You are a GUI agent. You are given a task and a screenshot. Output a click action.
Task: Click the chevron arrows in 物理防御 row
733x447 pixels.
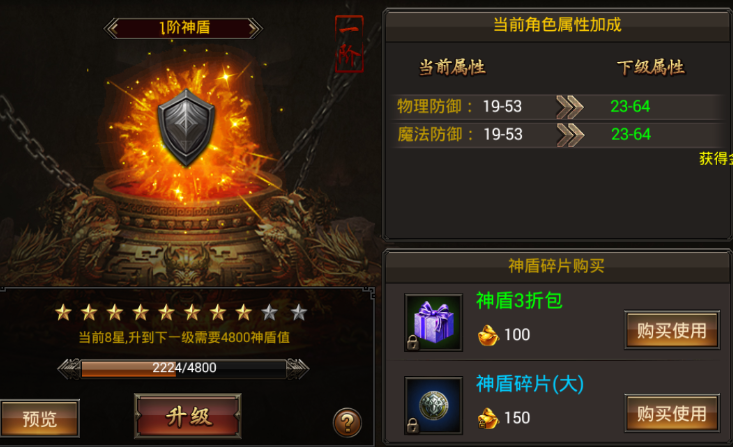coord(570,107)
